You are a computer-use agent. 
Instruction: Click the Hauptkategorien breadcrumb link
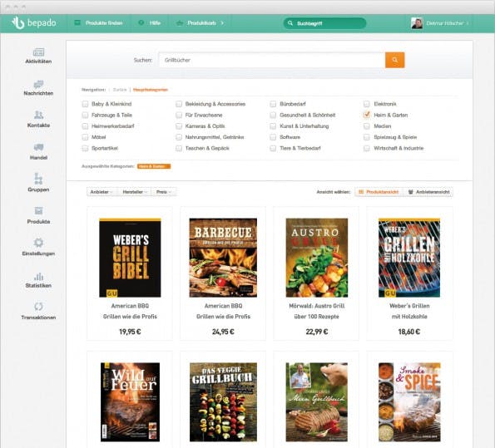tap(151, 90)
